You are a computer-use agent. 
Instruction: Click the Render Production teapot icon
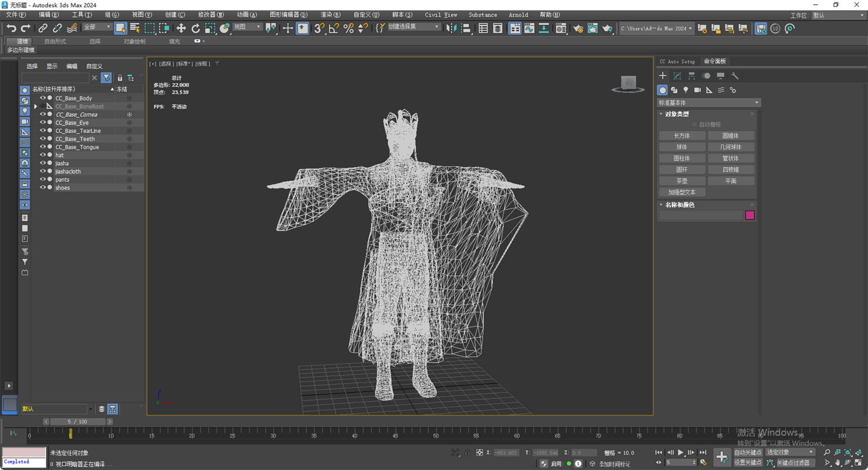[x=607, y=28]
